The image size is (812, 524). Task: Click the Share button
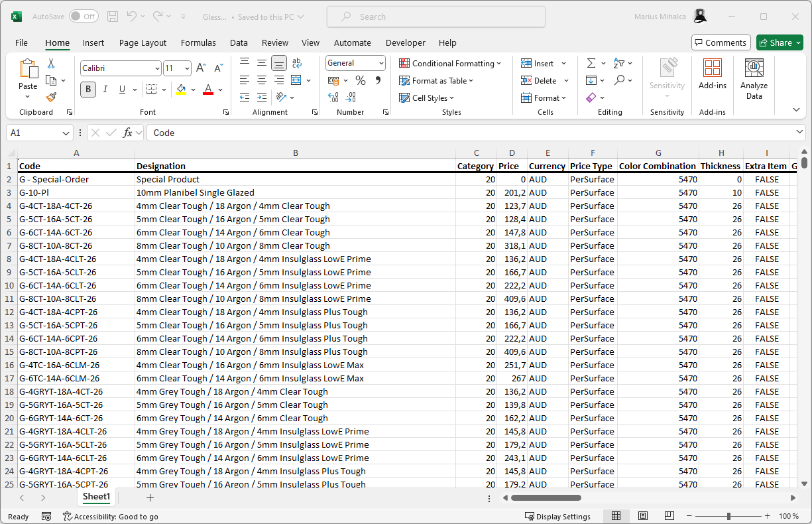pyautogui.click(x=780, y=42)
